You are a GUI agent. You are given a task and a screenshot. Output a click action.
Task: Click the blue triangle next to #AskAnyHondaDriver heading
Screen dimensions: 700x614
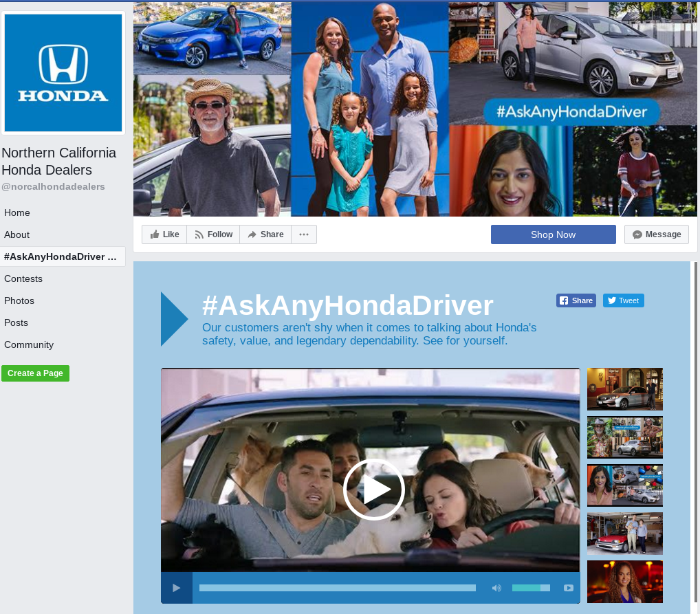point(174,319)
